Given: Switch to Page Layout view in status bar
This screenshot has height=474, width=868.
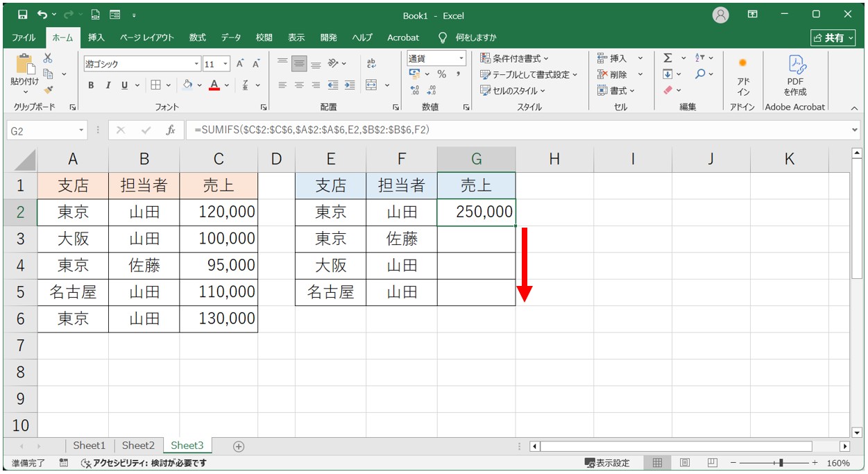Looking at the screenshot, I should point(684,463).
